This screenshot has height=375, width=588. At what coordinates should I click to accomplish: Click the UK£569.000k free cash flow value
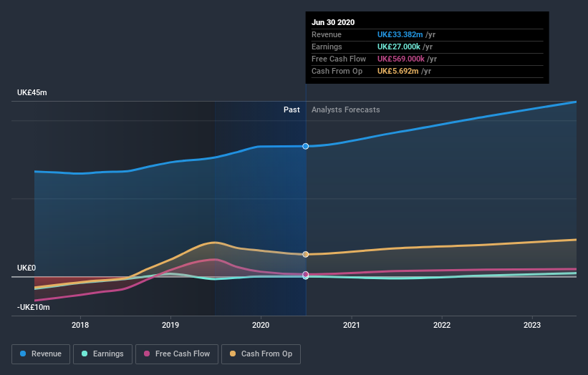(x=400, y=59)
